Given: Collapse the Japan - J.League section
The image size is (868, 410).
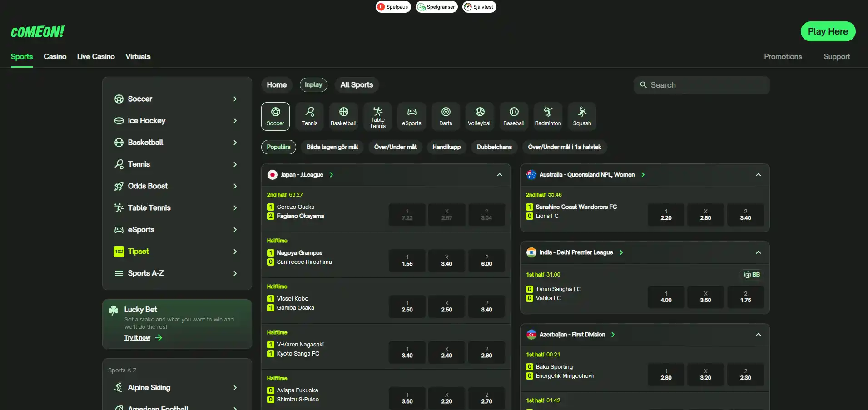Looking at the screenshot, I should [499, 175].
